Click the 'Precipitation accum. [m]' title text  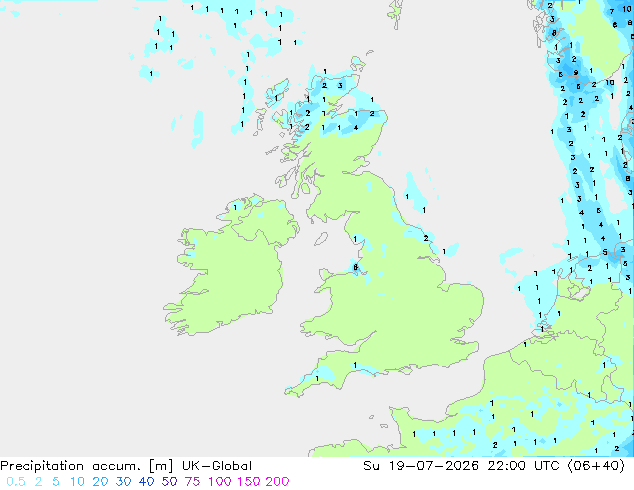coord(87,466)
